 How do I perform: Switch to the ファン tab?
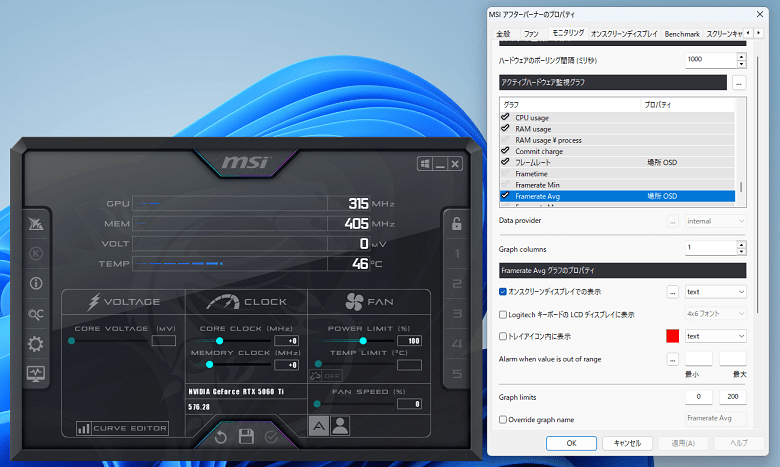point(531,33)
